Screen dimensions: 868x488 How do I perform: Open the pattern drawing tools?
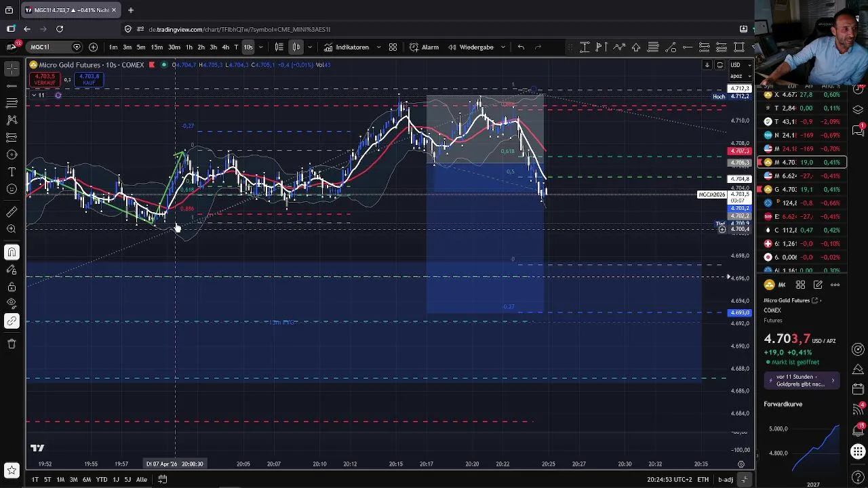pyautogui.click(x=12, y=120)
